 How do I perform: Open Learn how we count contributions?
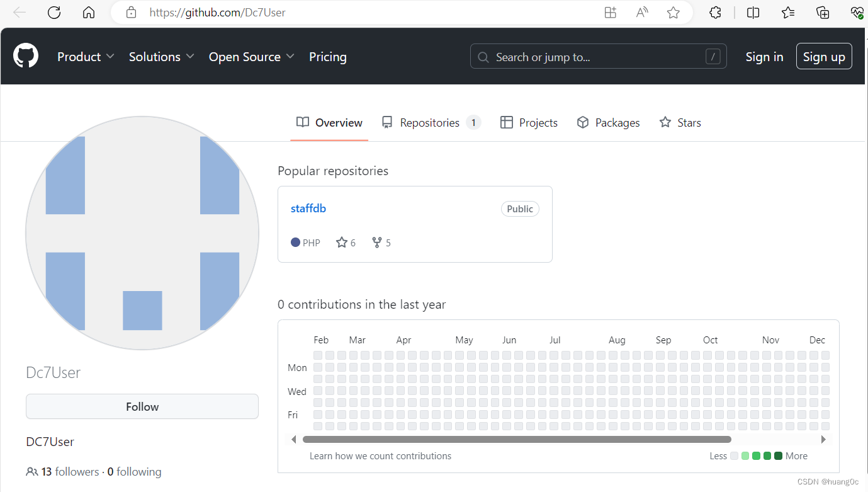380,456
